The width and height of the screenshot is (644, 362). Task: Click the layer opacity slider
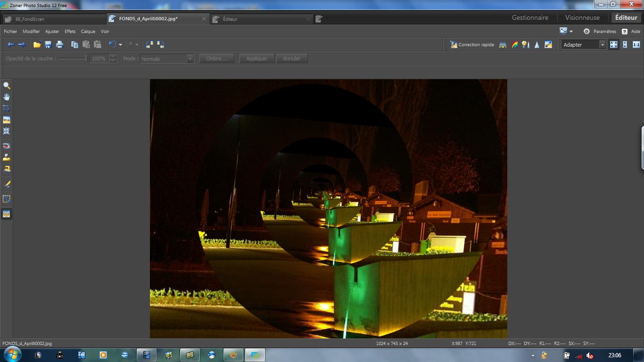pyautogui.click(x=73, y=58)
